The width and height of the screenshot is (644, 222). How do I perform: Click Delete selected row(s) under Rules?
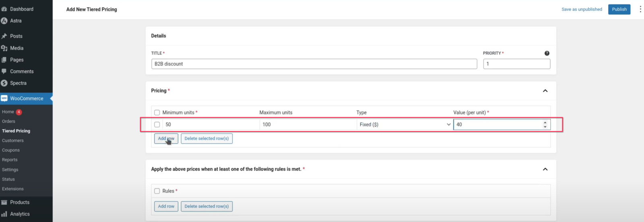[x=206, y=206]
